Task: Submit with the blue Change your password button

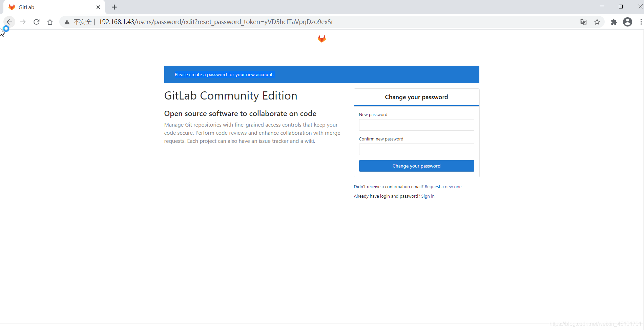Action: click(416, 166)
